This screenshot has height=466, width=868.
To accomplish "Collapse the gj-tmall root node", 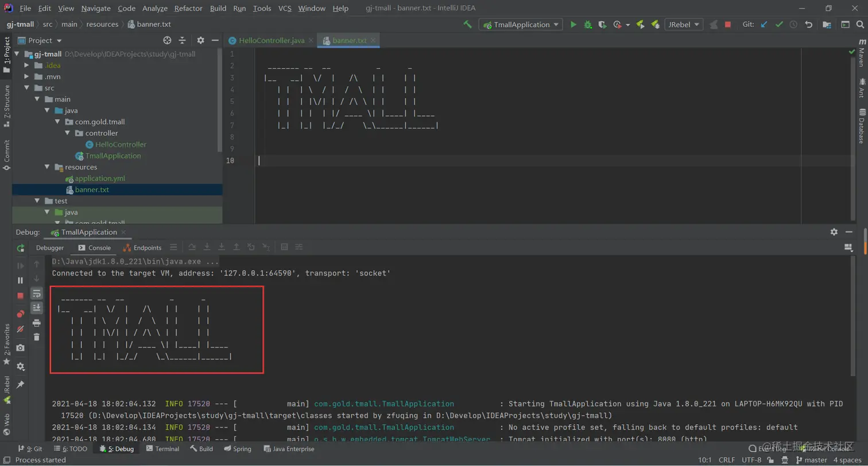I will [17, 54].
